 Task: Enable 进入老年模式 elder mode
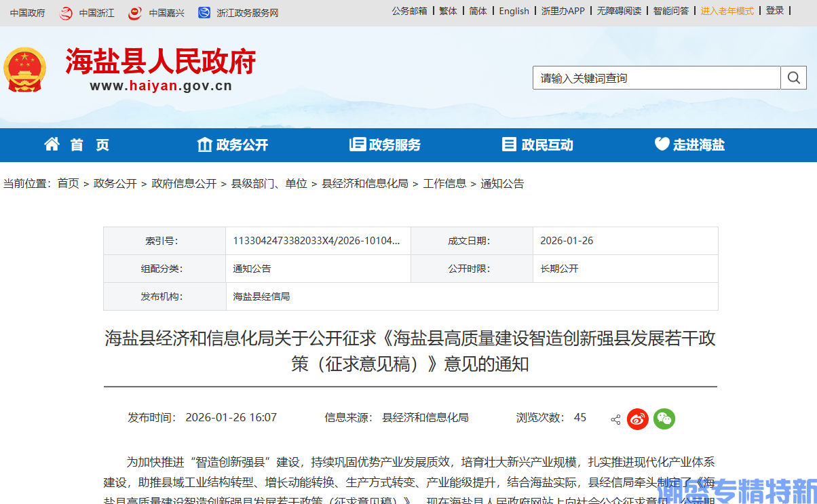(727, 11)
